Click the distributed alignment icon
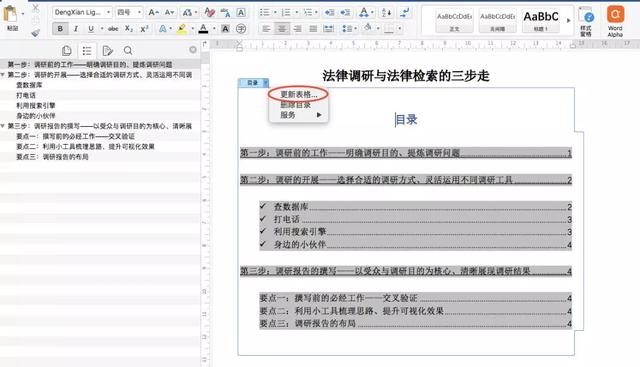This screenshot has height=367, width=640. 329,29
